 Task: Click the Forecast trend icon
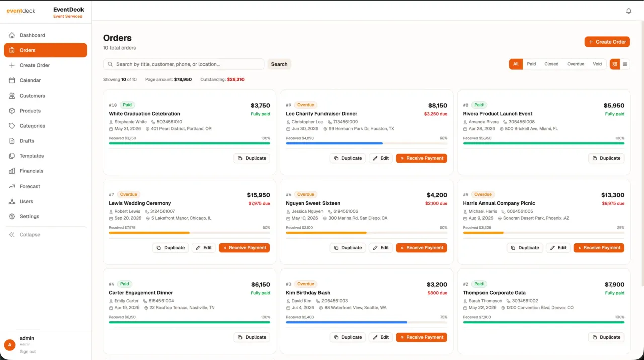click(x=12, y=186)
